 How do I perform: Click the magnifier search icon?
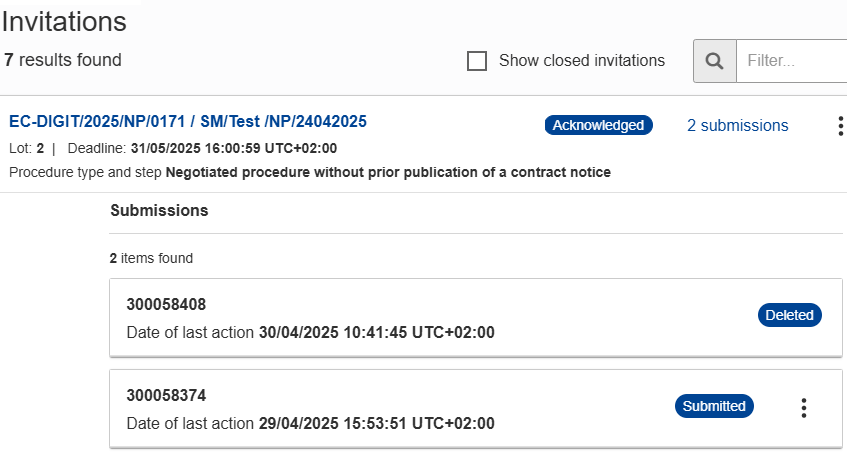pyautogui.click(x=714, y=61)
